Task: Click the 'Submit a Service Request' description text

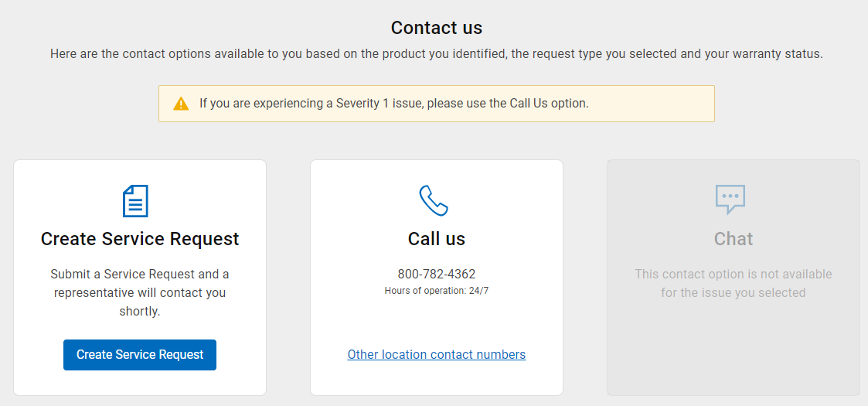Action: pos(140,292)
